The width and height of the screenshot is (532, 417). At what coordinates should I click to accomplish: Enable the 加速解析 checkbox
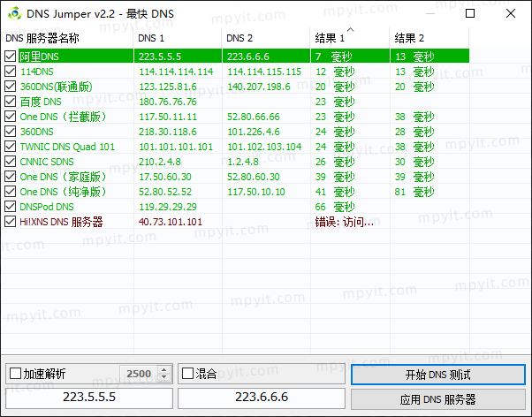click(x=15, y=374)
